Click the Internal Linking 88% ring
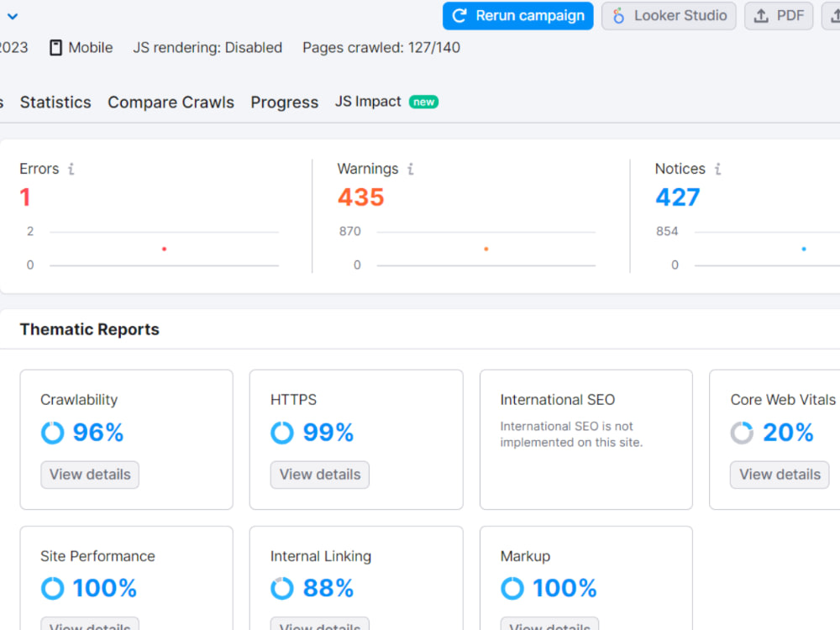 point(282,588)
